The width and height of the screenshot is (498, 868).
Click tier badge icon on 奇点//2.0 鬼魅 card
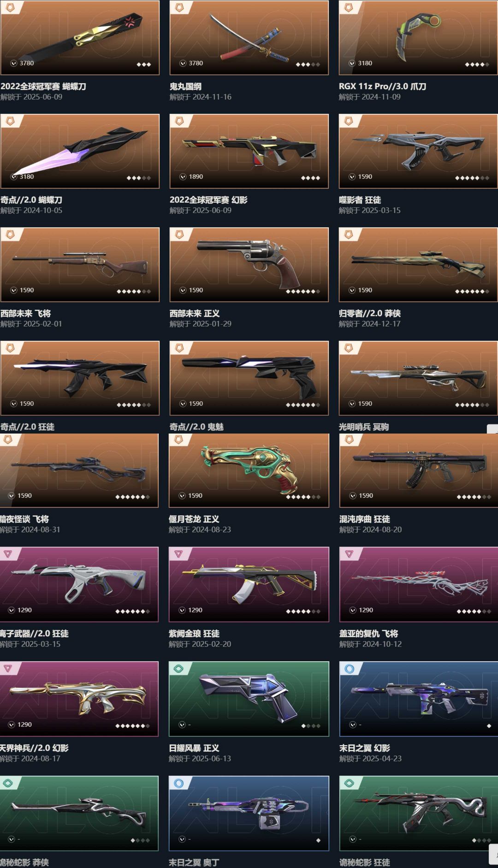point(179,348)
